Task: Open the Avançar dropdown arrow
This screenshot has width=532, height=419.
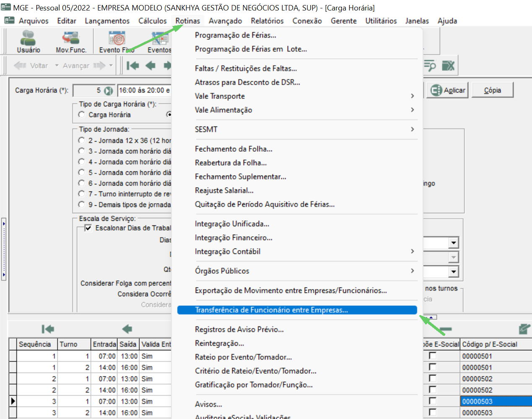Action: pos(111,65)
